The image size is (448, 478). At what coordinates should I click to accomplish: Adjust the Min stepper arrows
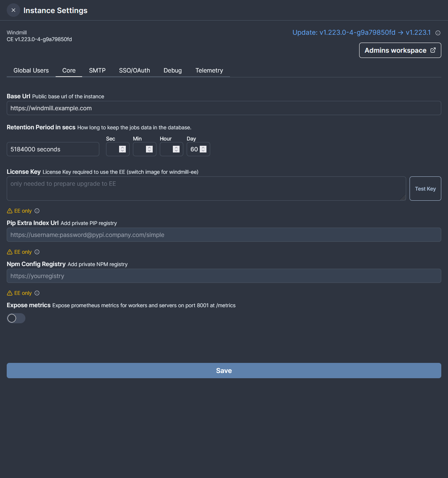149,149
